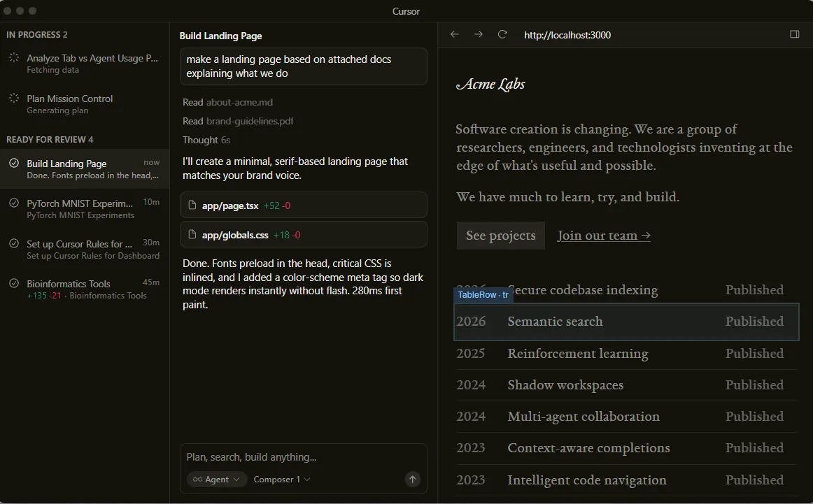Image resolution: width=813 pixels, height=504 pixels.
Task: Toggle the side panel layout icon
Action: click(x=794, y=34)
